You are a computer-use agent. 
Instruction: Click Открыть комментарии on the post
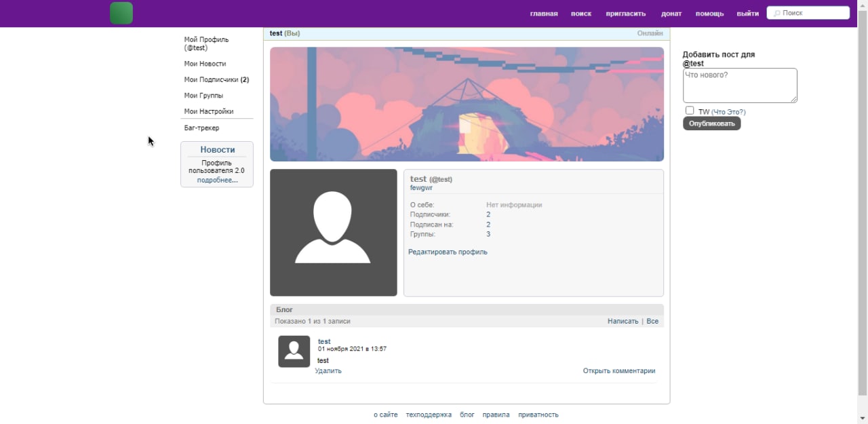[619, 371]
